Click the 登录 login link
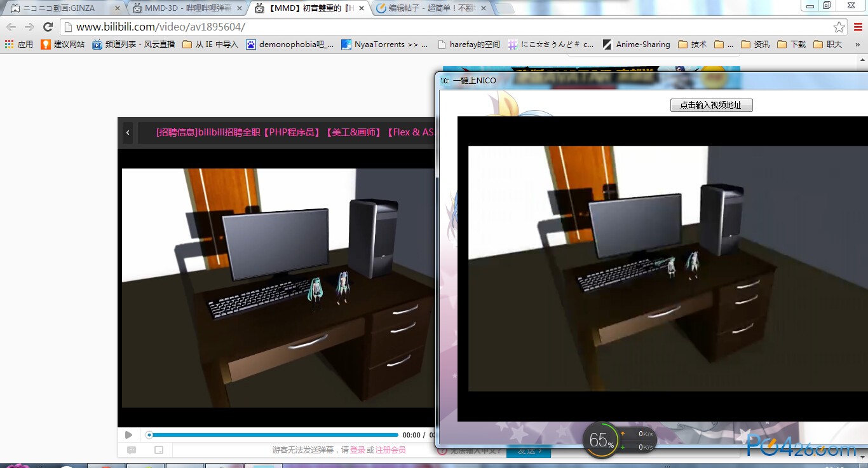The width and height of the screenshot is (868, 468). 358,450
